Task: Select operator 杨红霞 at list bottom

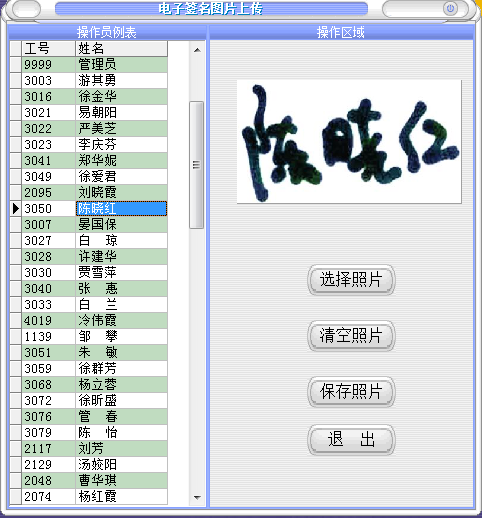Action: click(121, 496)
